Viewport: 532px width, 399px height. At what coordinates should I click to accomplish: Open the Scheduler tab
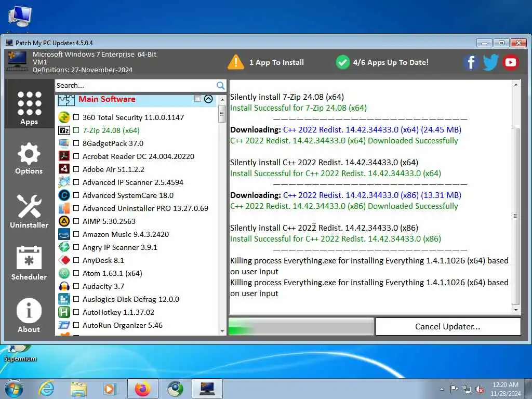tap(29, 263)
